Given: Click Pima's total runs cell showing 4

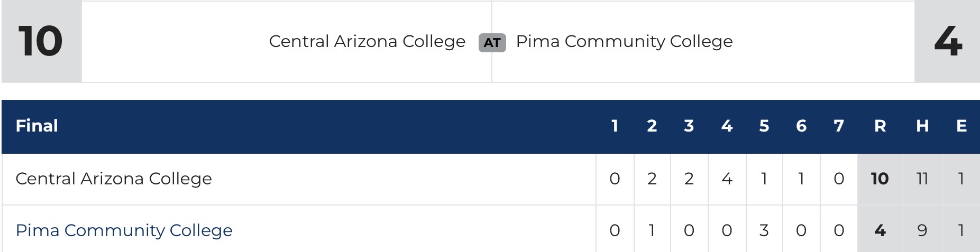Looking at the screenshot, I should 880,230.
